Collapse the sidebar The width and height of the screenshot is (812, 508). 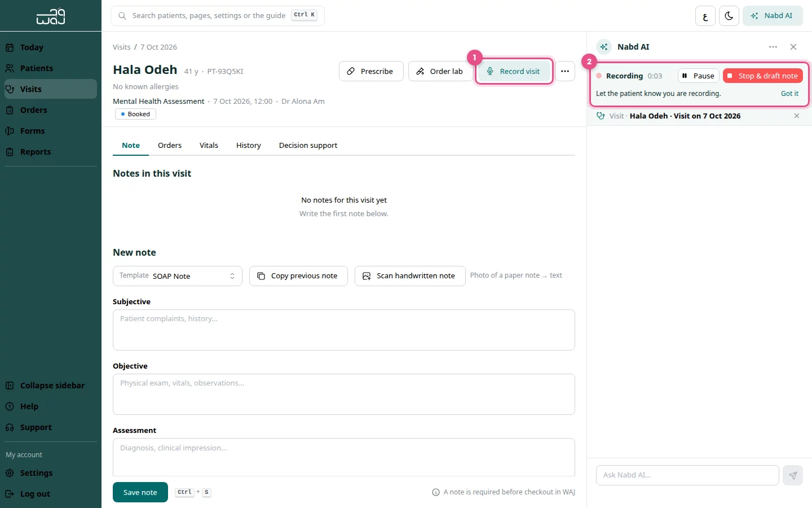point(51,386)
